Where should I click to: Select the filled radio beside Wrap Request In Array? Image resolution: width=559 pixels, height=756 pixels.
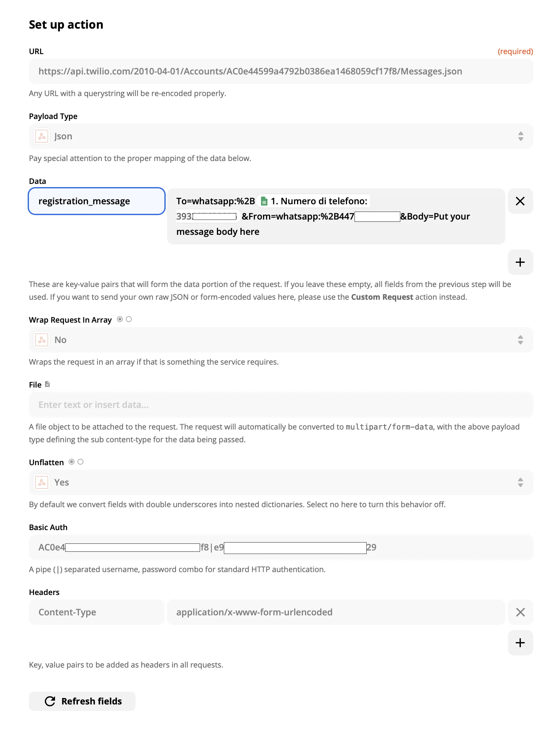pyautogui.click(x=120, y=319)
